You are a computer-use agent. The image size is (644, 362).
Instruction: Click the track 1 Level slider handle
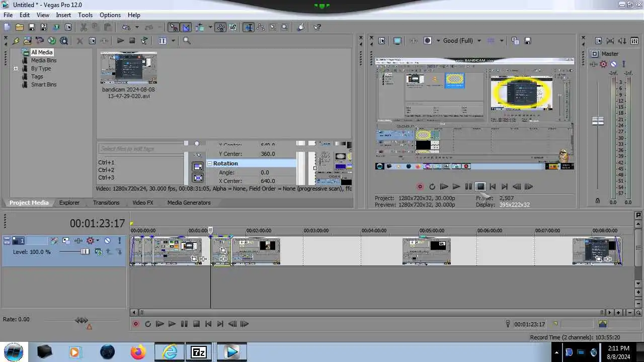(85, 251)
